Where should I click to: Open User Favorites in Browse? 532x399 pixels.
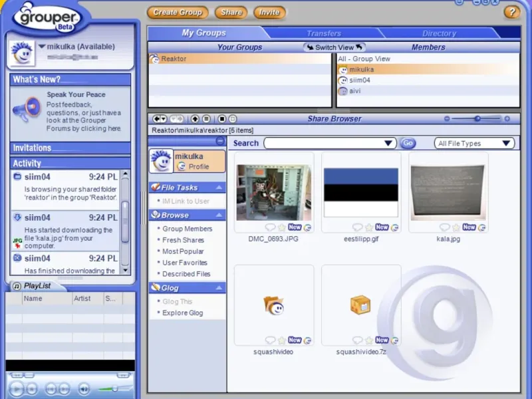click(185, 263)
